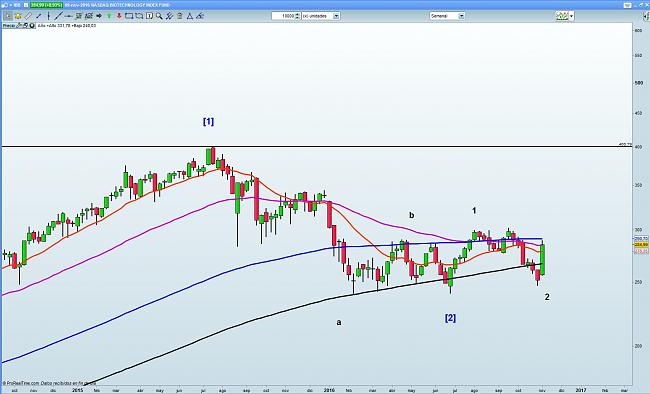Select the horizontal line tool
650x394 pixels.
coord(68,16)
